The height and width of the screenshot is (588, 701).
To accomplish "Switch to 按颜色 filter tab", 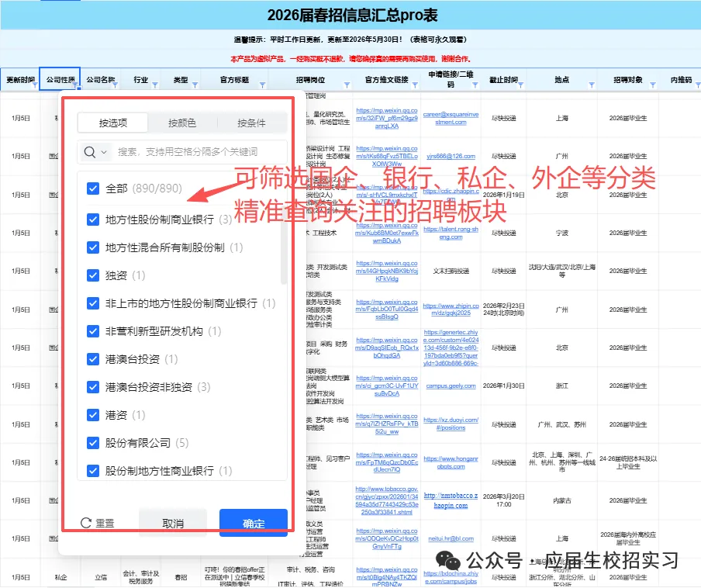I will click(182, 123).
